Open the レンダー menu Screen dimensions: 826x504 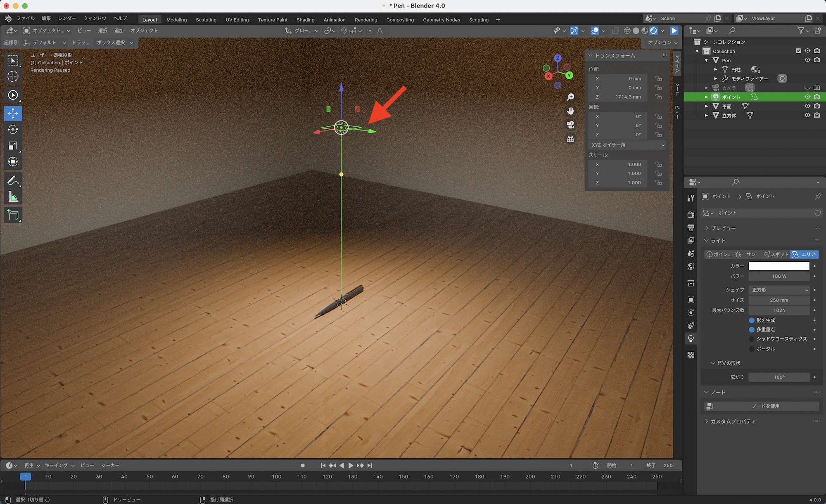67,18
